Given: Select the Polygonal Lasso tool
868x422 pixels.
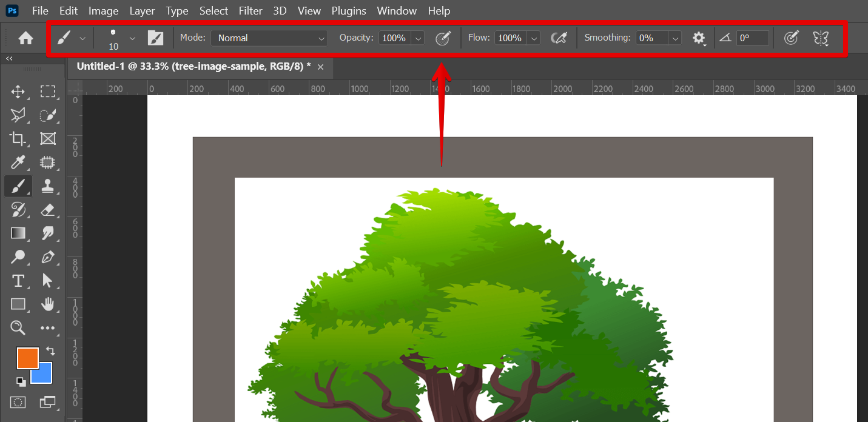Looking at the screenshot, I should [x=18, y=115].
